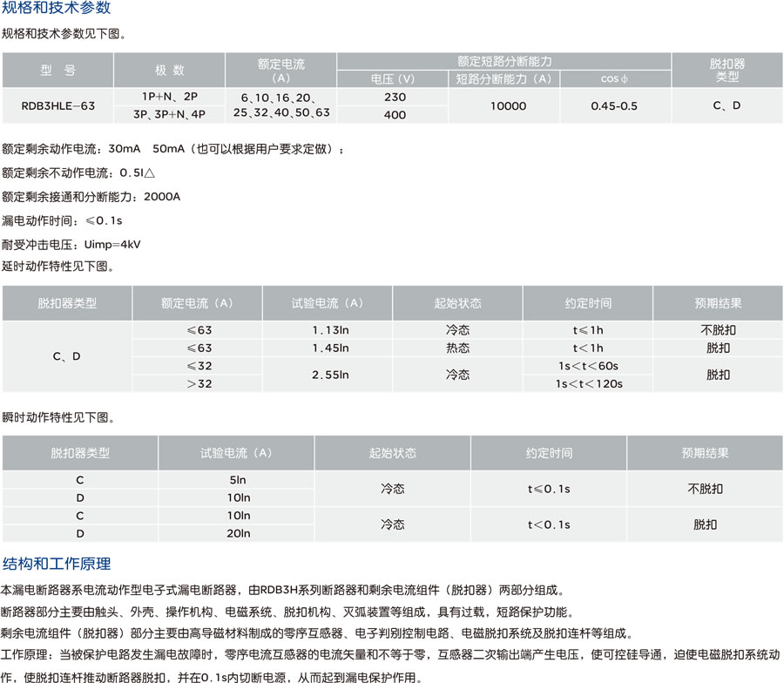Click the cos φ column header
The width and height of the screenshot is (784, 683).
point(614,79)
